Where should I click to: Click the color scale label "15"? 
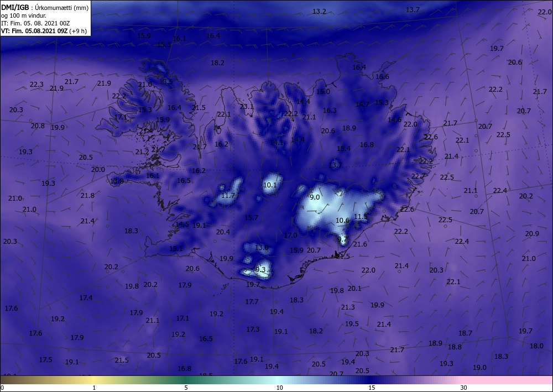(x=372, y=388)
